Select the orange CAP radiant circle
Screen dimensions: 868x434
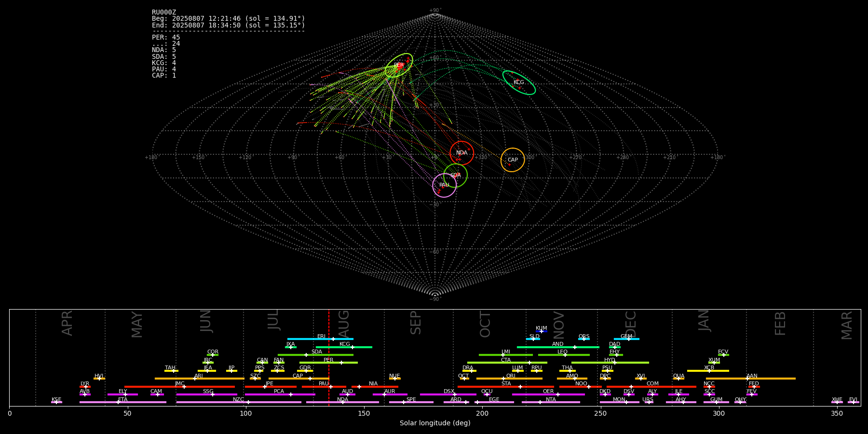coord(513,160)
